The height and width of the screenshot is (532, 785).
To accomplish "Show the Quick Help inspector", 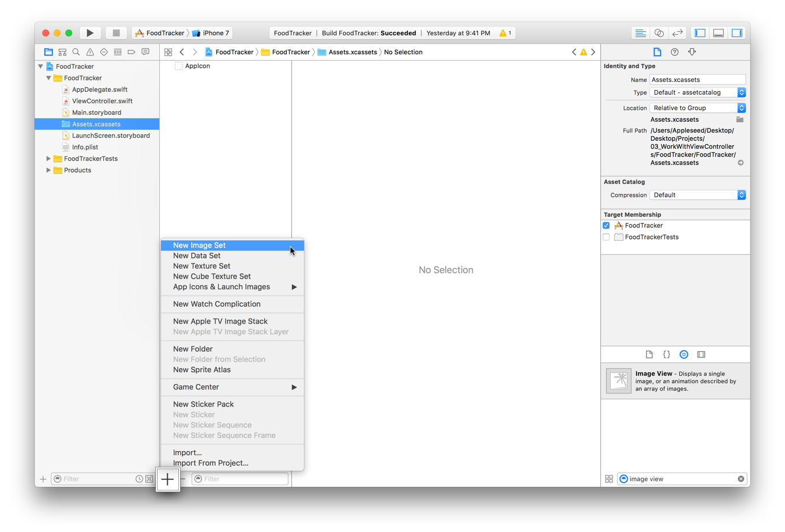I will (x=675, y=52).
